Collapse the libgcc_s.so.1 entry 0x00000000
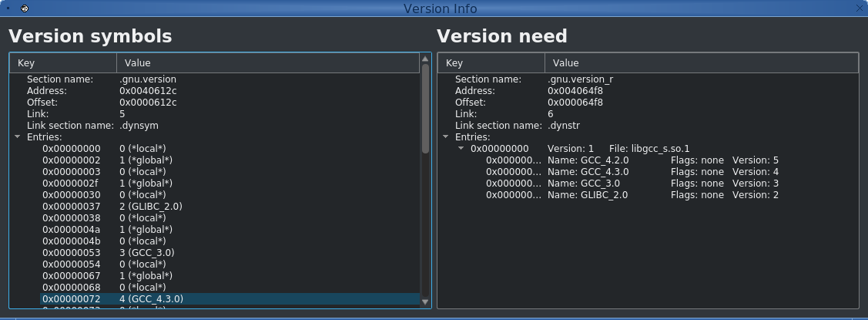Image resolution: width=868 pixels, height=320 pixels. point(461,149)
